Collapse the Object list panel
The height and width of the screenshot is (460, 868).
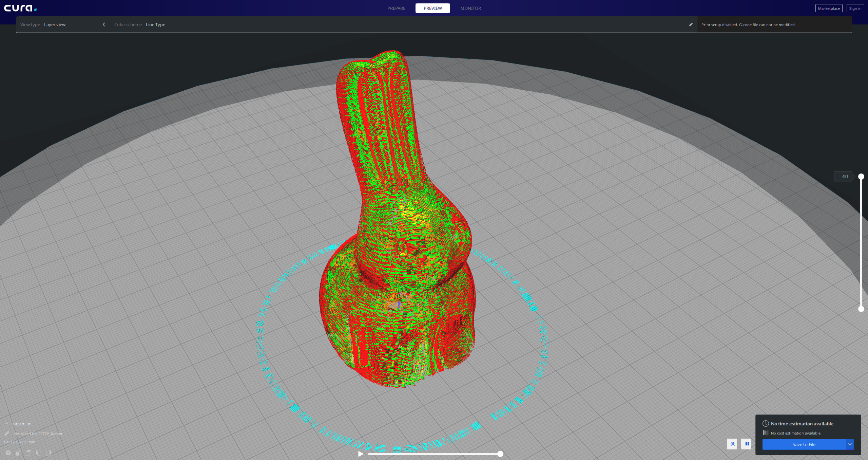pos(6,424)
